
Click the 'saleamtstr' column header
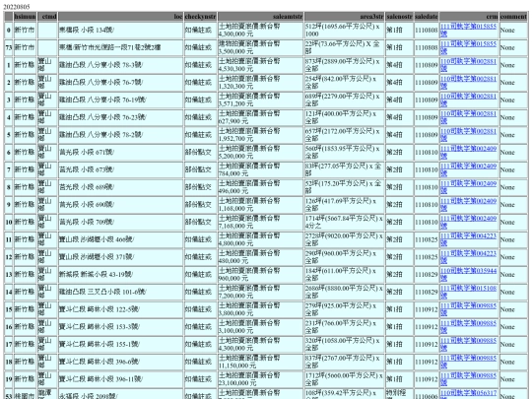click(x=260, y=17)
